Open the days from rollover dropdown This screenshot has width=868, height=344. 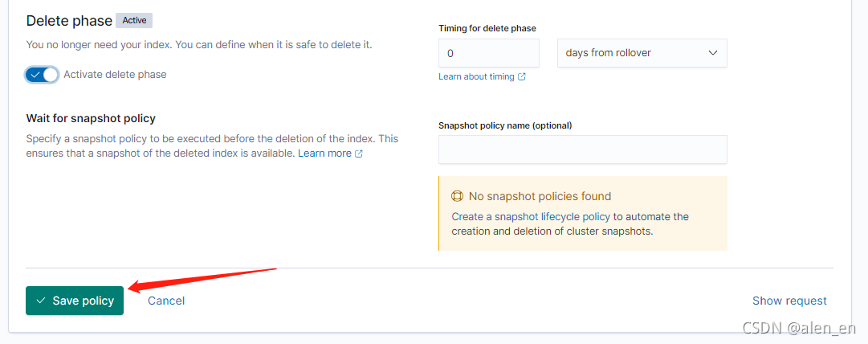coord(642,53)
